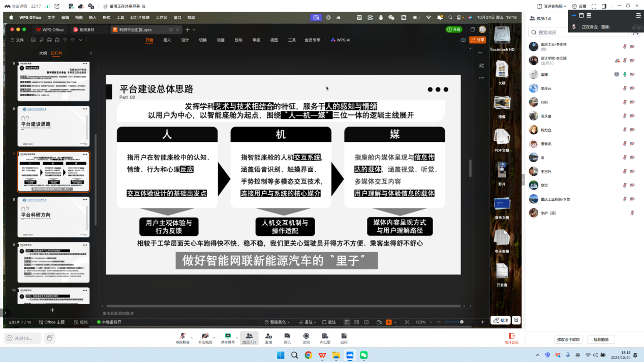Screen dimensions: 644x362
Task: Start recording with the 录制 icon
Action: (x=306, y=336)
